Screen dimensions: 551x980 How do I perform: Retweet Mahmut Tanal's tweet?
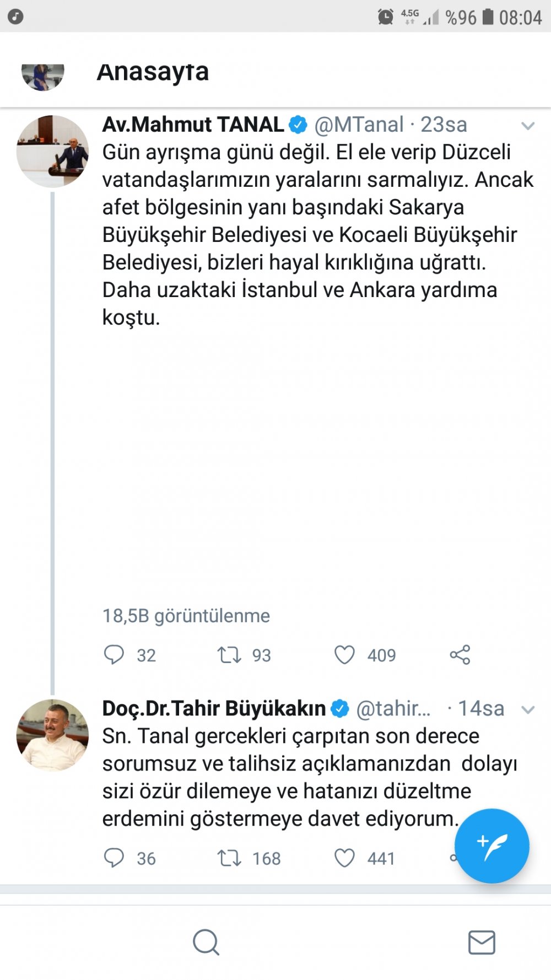(x=229, y=655)
